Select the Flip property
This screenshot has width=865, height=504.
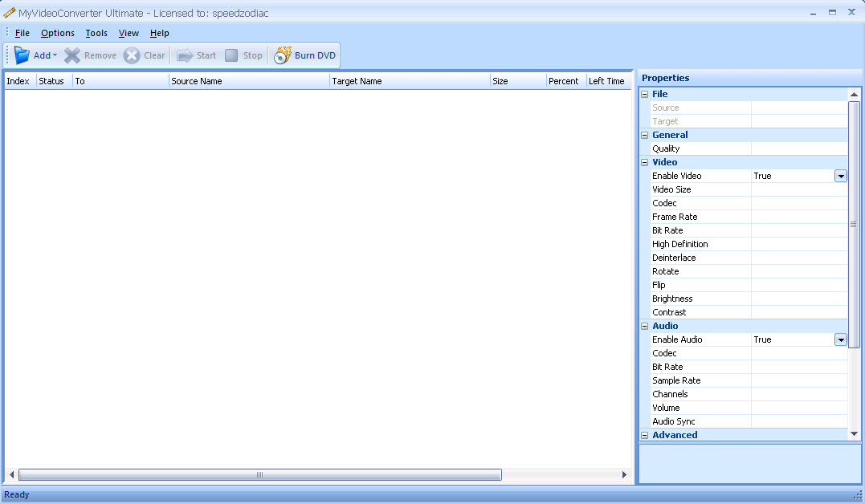[x=749, y=285]
